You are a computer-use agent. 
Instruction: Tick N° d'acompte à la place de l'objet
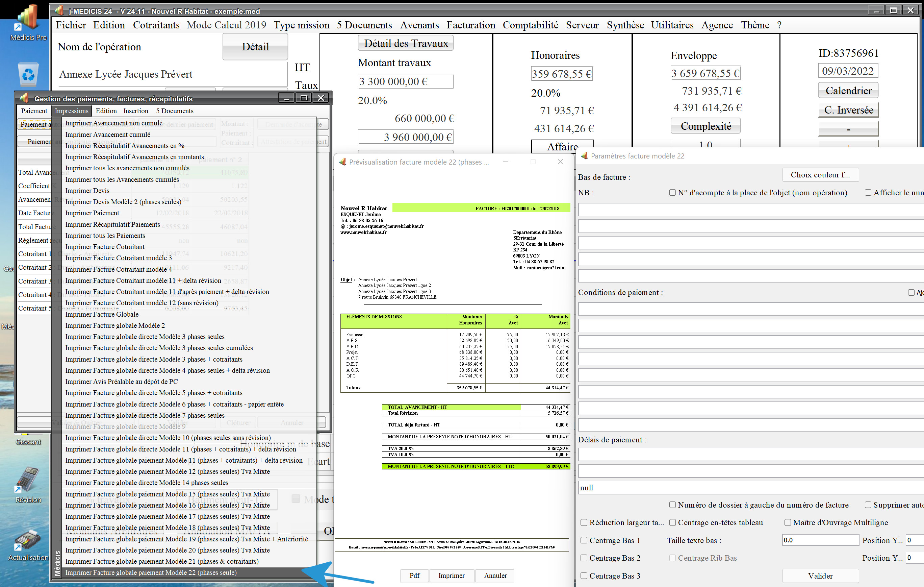[x=672, y=192]
